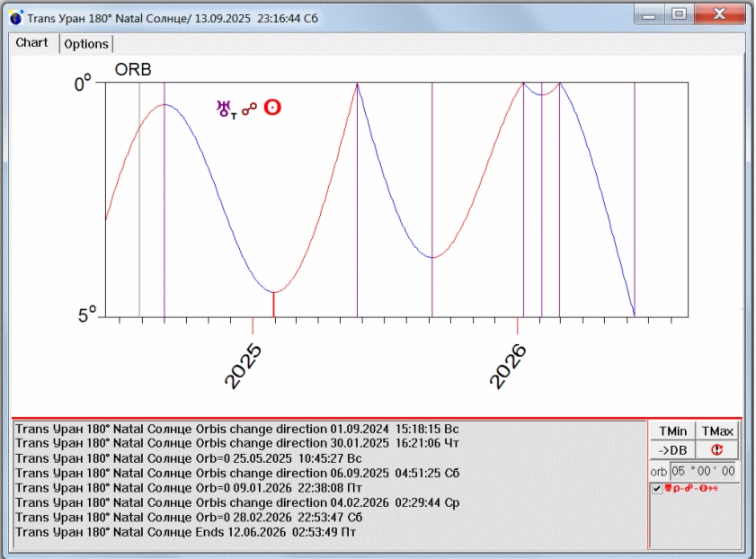Viewport: 756px width, 559px height.
Task: Click the opposition aspect symbol on chart
Action: (x=248, y=108)
